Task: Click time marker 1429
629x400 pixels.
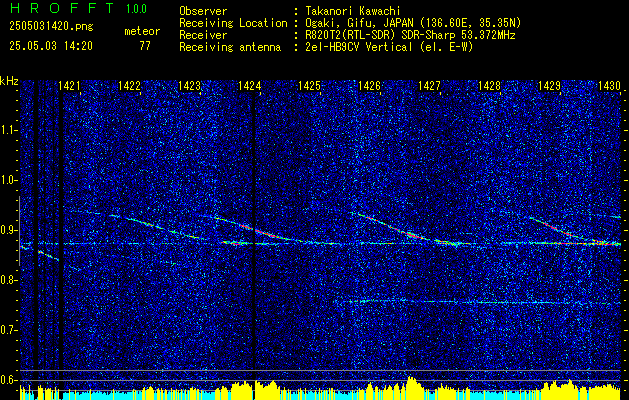Action: pos(550,86)
